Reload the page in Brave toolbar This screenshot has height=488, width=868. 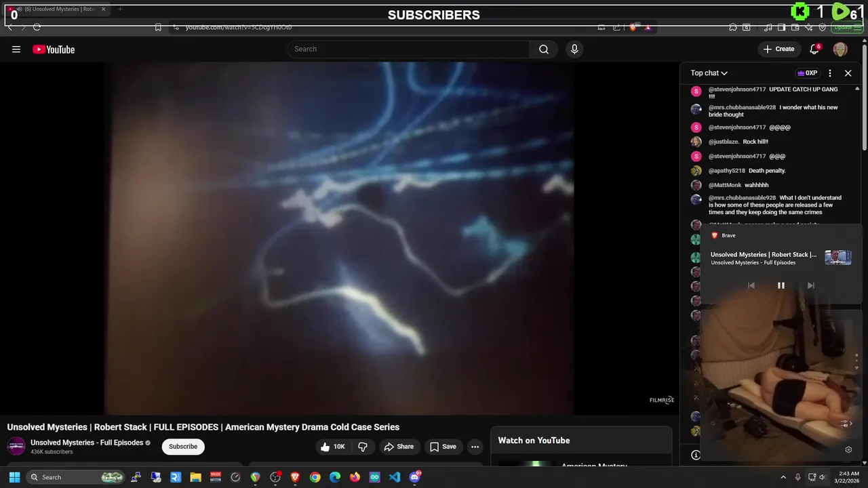click(37, 27)
